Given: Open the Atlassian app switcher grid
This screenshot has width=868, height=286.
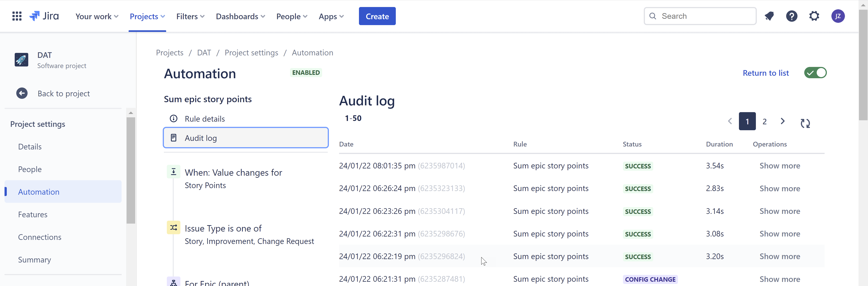Looking at the screenshot, I should (x=17, y=16).
